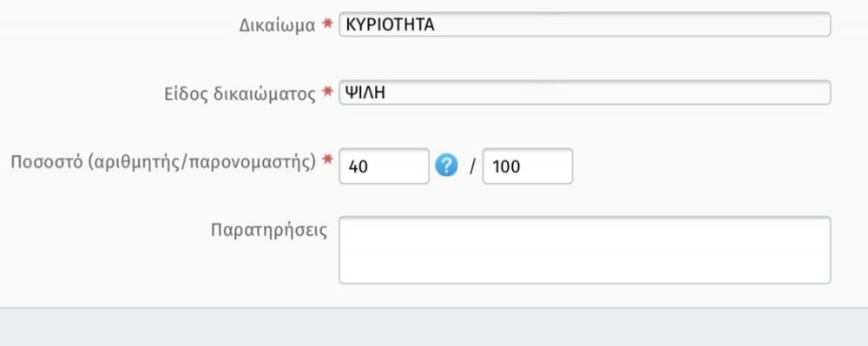
Task: Select the numerator field showing 40
Action: tap(384, 166)
